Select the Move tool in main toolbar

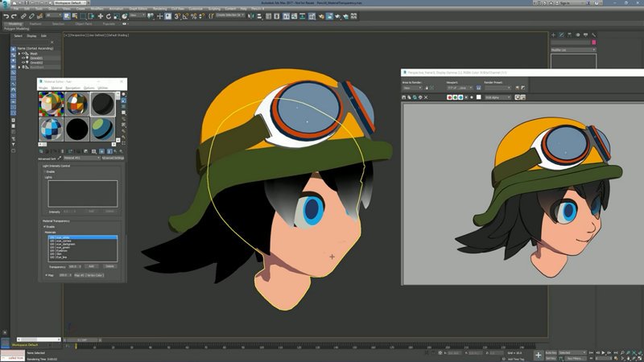[x=100, y=16]
